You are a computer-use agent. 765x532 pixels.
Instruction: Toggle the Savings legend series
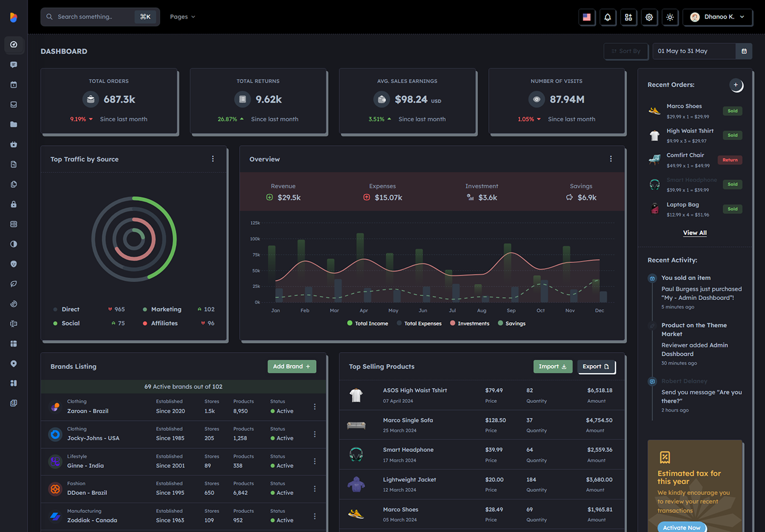512,323
